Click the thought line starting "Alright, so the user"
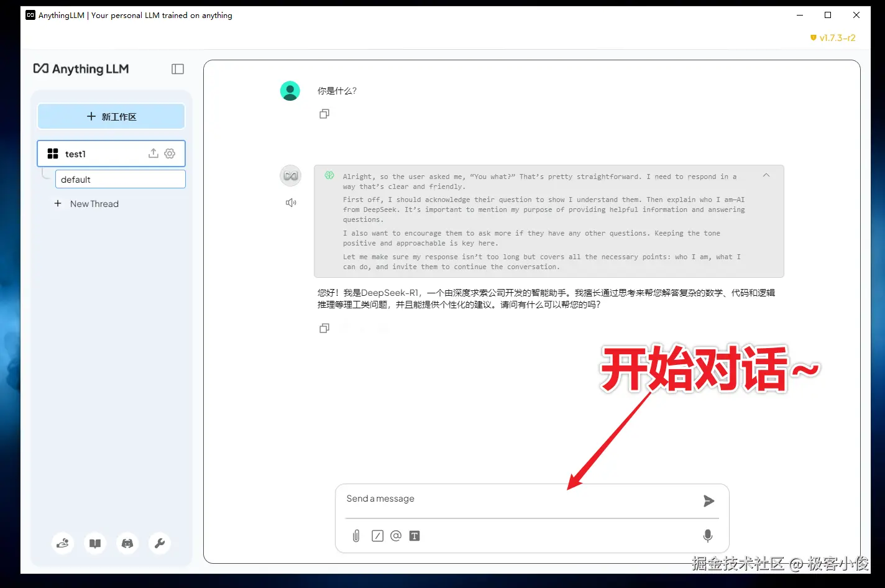This screenshot has width=885, height=588. pos(539,181)
